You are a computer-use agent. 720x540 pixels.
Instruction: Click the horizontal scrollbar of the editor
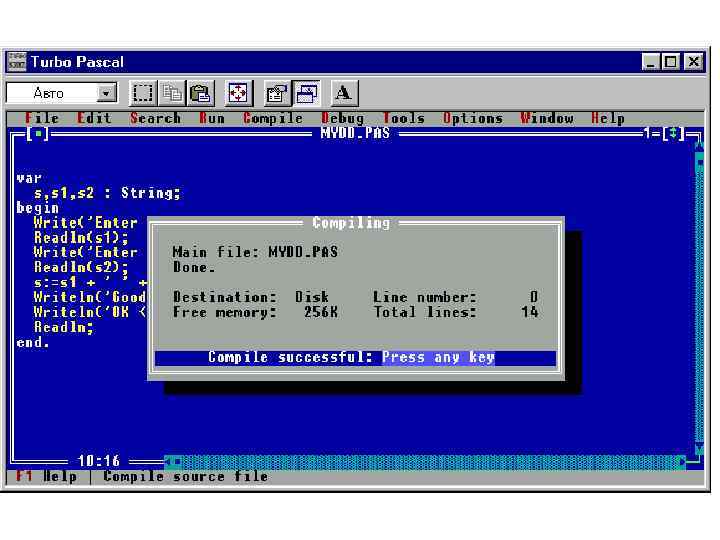[x=425, y=461]
